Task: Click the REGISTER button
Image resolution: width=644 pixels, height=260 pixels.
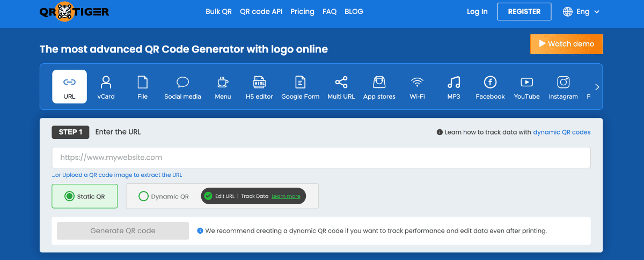Action: pyautogui.click(x=524, y=11)
